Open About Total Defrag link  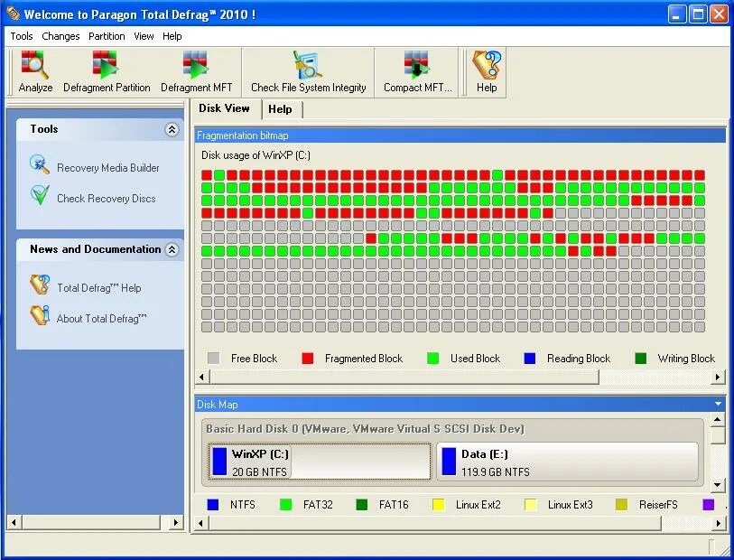click(102, 319)
